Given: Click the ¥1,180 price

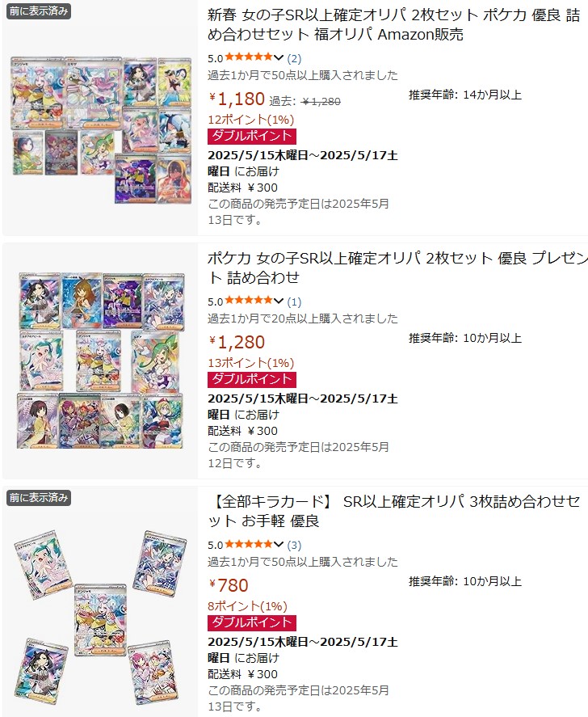Looking at the screenshot, I should point(237,99).
